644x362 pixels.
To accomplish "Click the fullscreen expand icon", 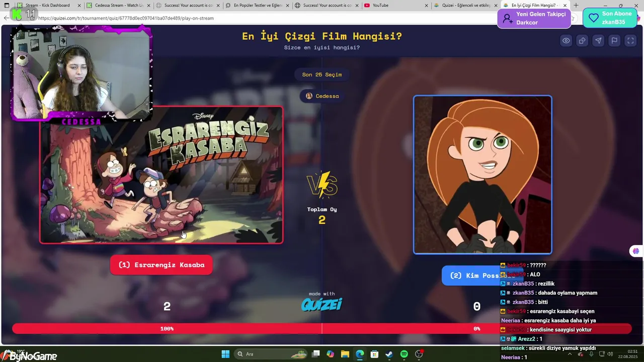I will pos(630,41).
